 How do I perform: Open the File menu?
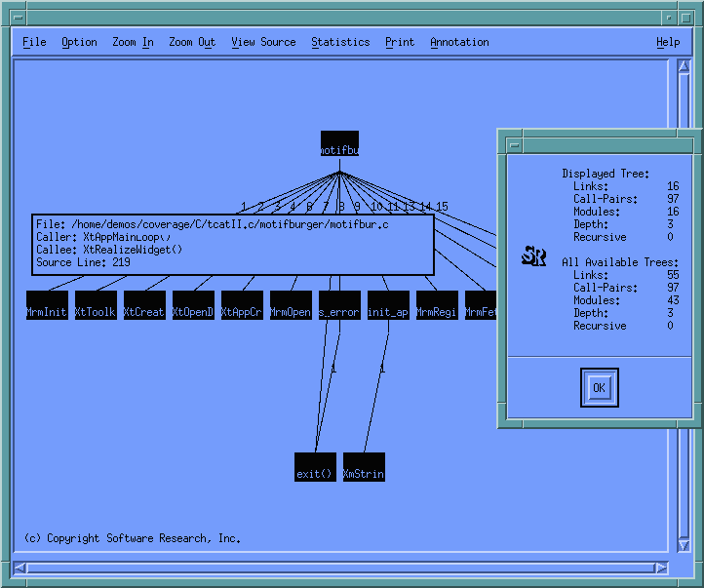point(34,42)
